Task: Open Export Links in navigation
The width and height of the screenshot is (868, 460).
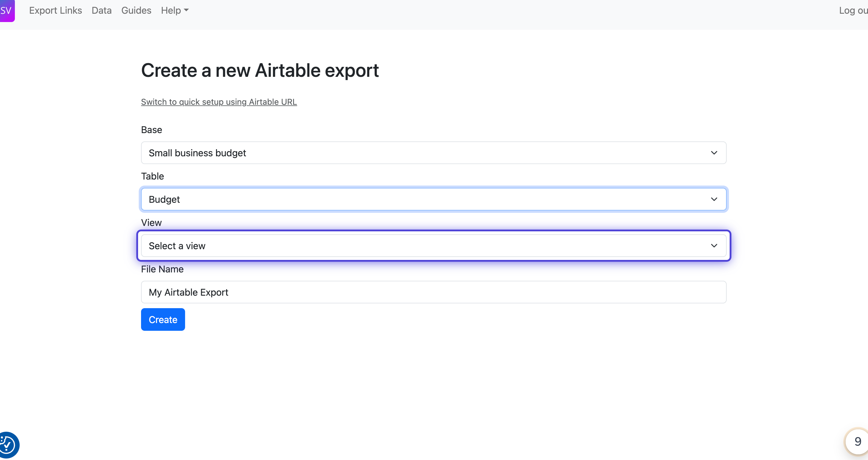Action: click(x=55, y=10)
